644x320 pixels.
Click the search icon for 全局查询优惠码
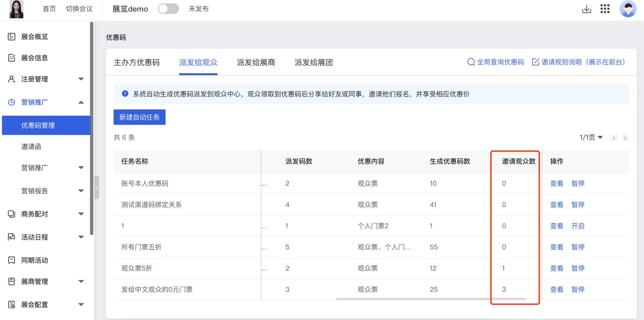(471, 62)
